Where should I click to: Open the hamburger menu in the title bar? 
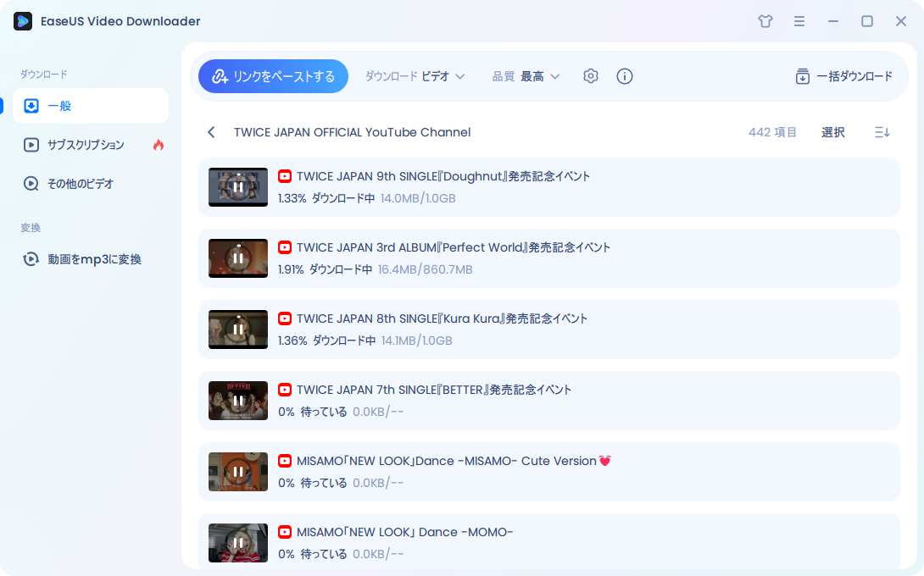[x=799, y=21]
